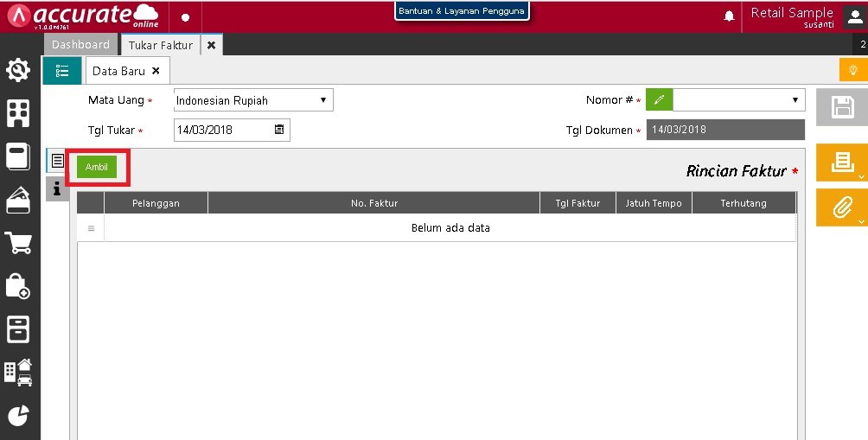Select the Data Baru tab
868x440 pixels.
(119, 71)
